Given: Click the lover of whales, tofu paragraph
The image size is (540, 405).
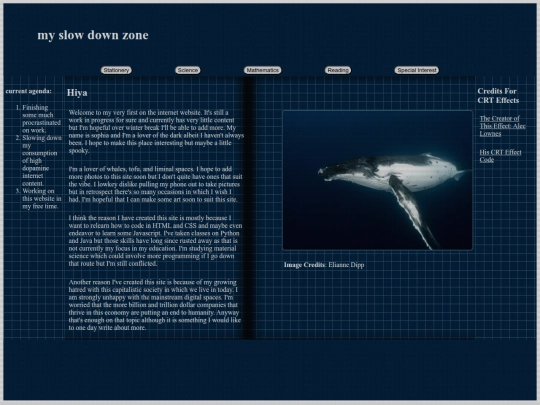Looking at the screenshot, I should (x=155, y=184).
